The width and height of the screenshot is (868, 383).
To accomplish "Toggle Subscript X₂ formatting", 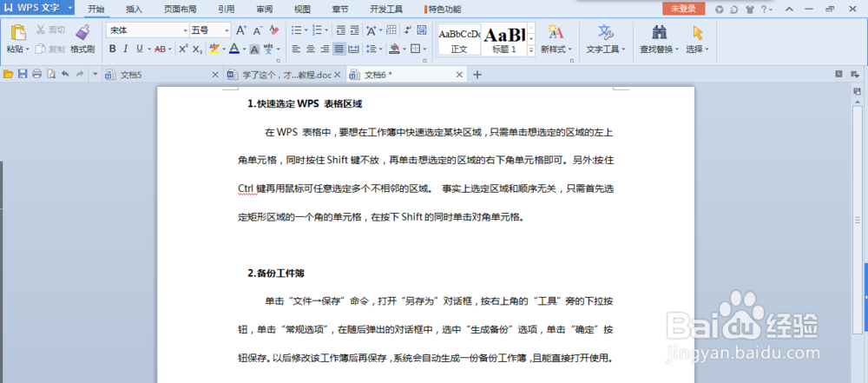I will tap(197, 49).
